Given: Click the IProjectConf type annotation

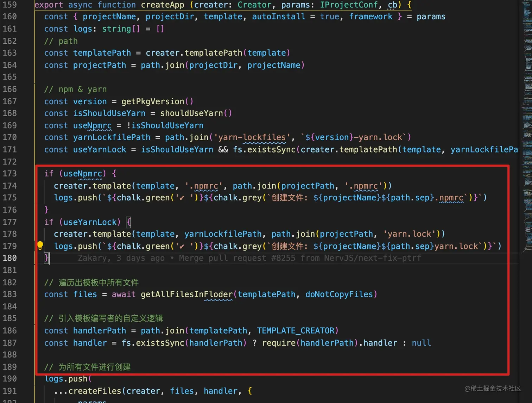Looking at the screenshot, I should [349, 5].
